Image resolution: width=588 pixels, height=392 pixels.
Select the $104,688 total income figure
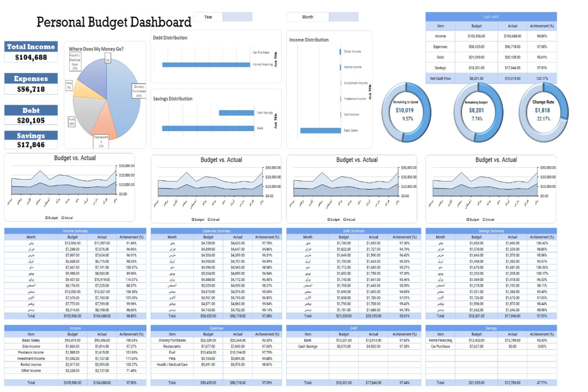pyautogui.click(x=31, y=57)
